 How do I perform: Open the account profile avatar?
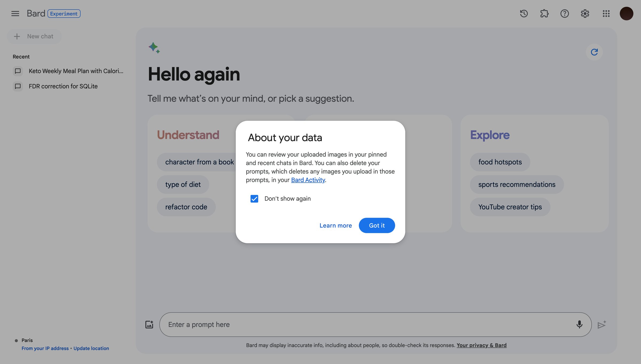[626, 13]
